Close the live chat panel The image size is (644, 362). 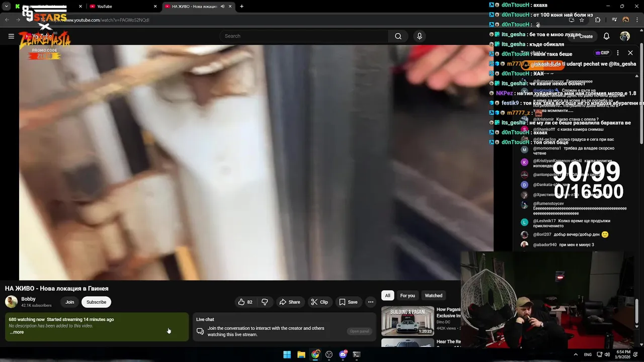630,53
